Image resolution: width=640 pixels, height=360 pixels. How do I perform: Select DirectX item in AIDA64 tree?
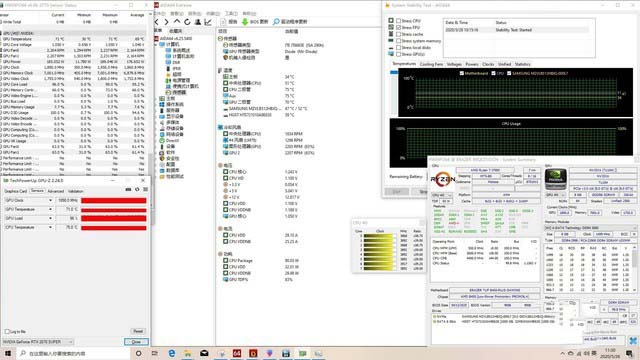click(172, 140)
